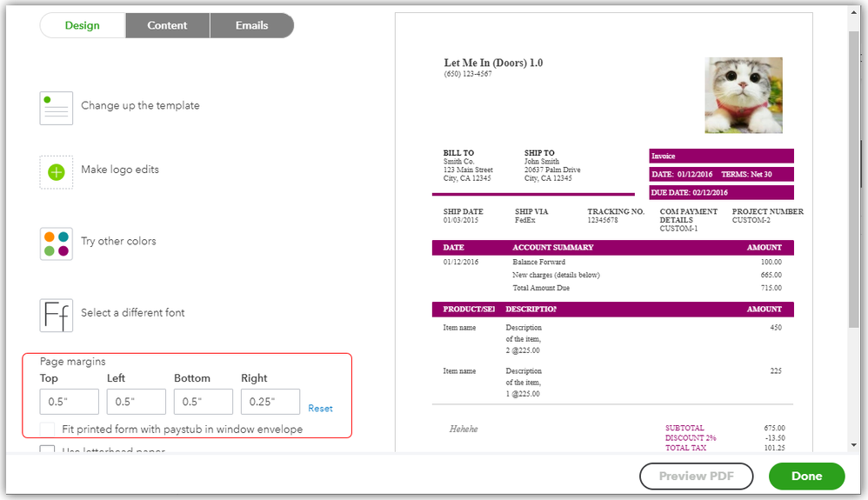
Task: Click the PROJECT NUMBER field label
Action: click(x=767, y=211)
